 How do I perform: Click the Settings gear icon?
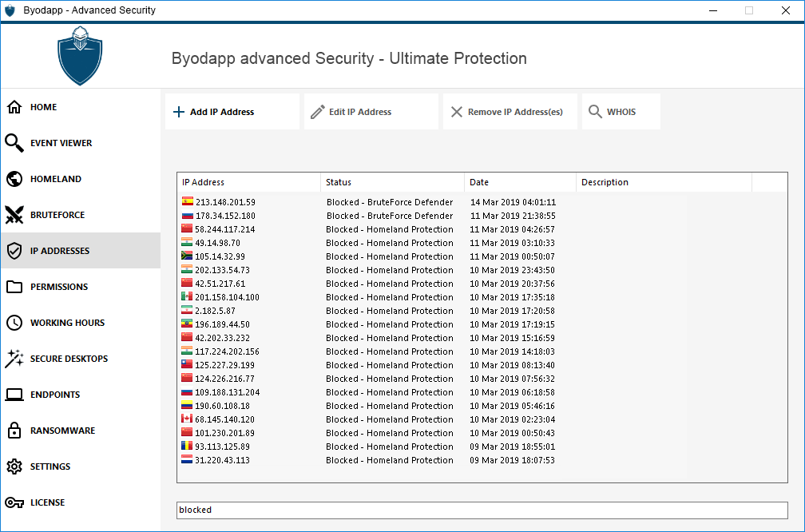(14, 466)
